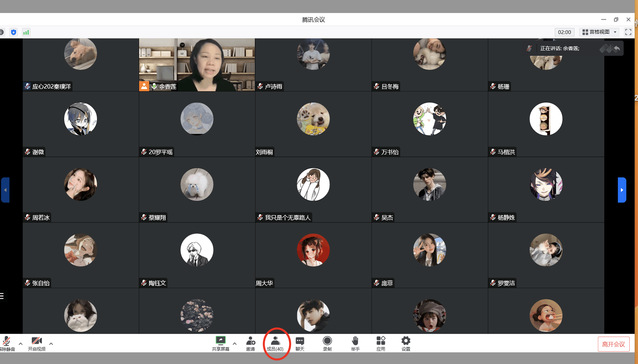Image resolution: width=638 pixels, height=364 pixels.
Task: Click the 谢微 anime avatar
Action: tap(81, 119)
